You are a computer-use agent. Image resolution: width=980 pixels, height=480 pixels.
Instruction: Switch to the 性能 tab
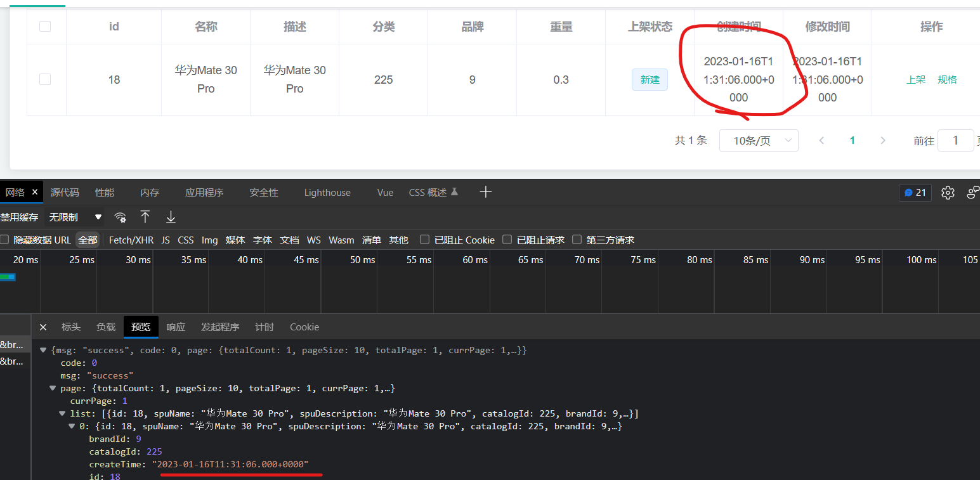point(105,193)
